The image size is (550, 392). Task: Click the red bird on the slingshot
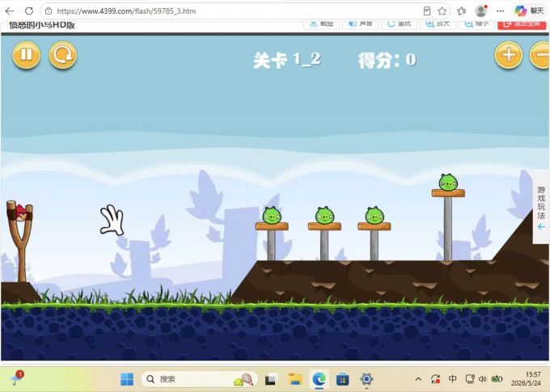21,213
